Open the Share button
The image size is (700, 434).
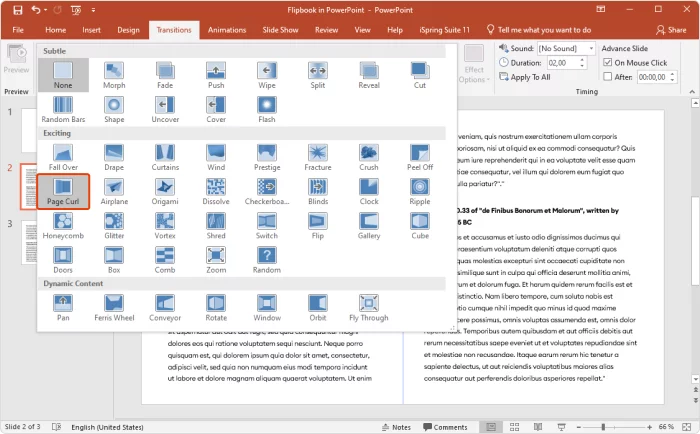coord(670,30)
